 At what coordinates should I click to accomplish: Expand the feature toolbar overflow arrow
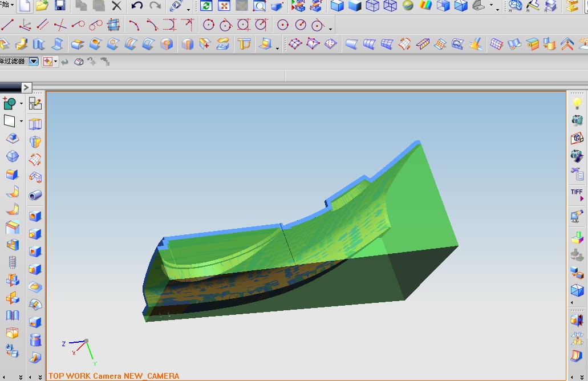pyautogui.click(x=277, y=48)
